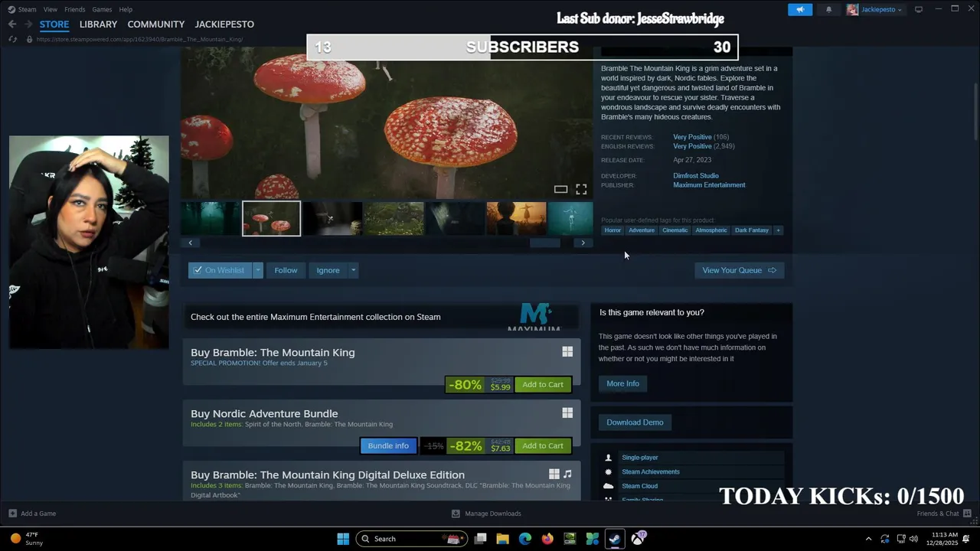Screen dimensions: 980x551
Task: Open Windows Start menu
Action: click(x=343, y=539)
